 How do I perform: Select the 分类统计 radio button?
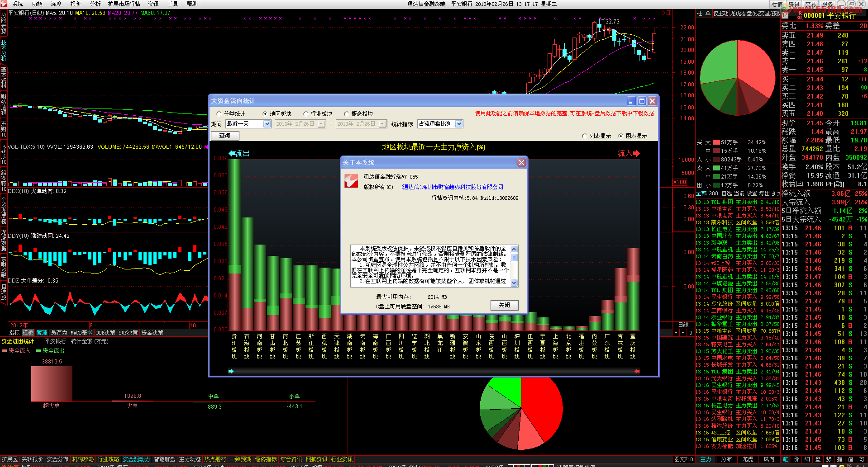[x=219, y=114]
